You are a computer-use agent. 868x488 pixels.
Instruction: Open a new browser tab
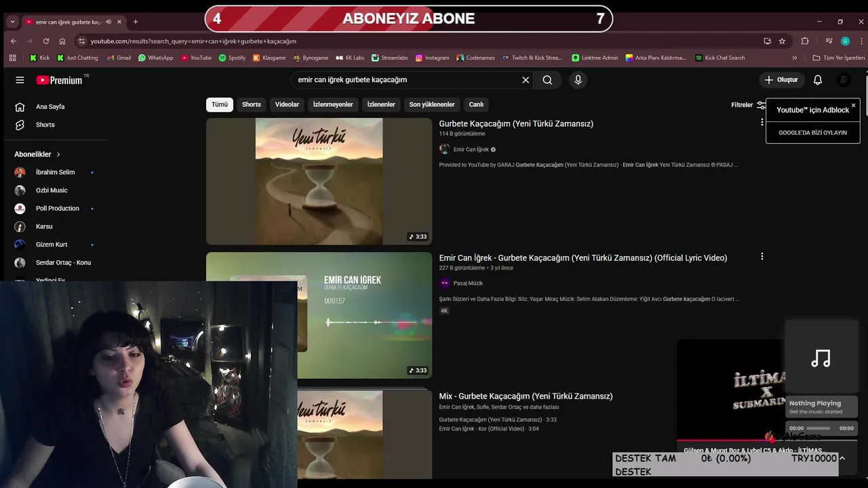(x=136, y=22)
